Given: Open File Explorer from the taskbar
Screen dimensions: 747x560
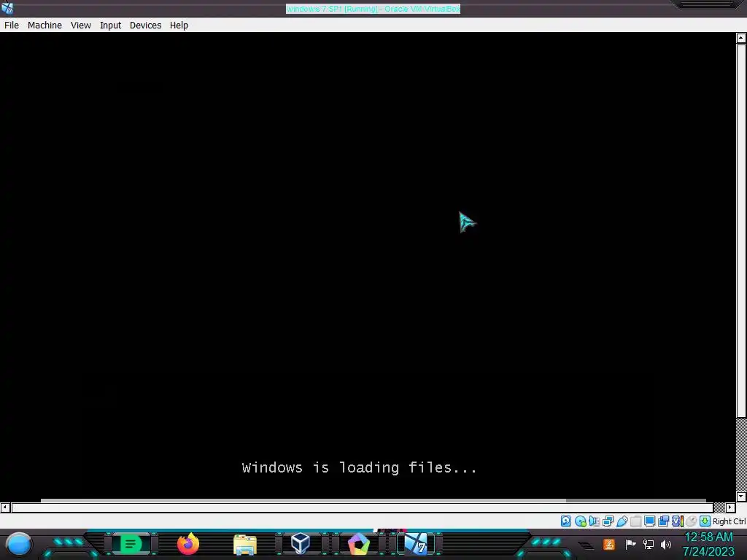Looking at the screenshot, I should point(245,545).
